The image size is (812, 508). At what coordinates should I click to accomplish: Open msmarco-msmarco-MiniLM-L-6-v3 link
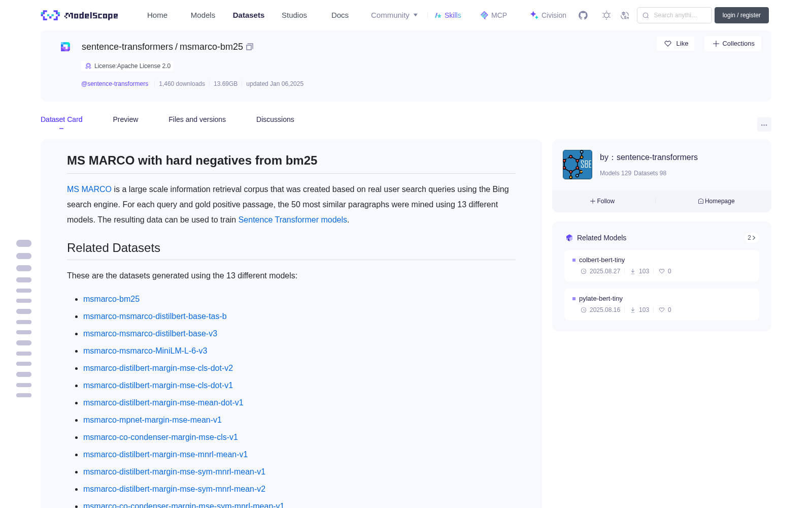click(x=145, y=351)
